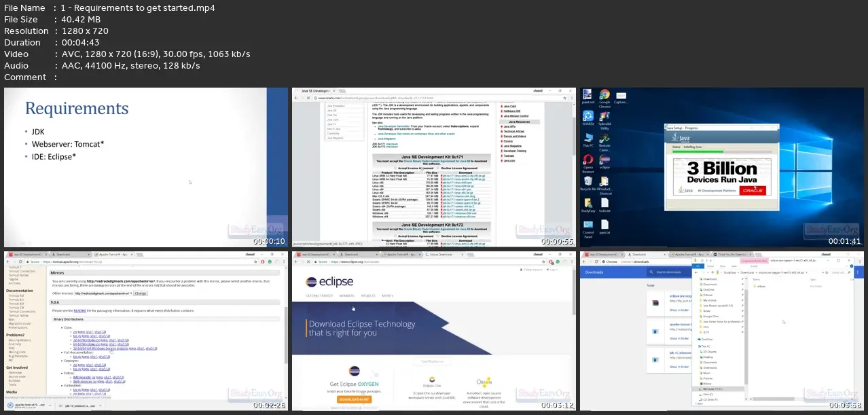Open the Compressed Folder Tools tab
This screenshot has width=868, height=415.
pyautogui.click(x=754, y=261)
